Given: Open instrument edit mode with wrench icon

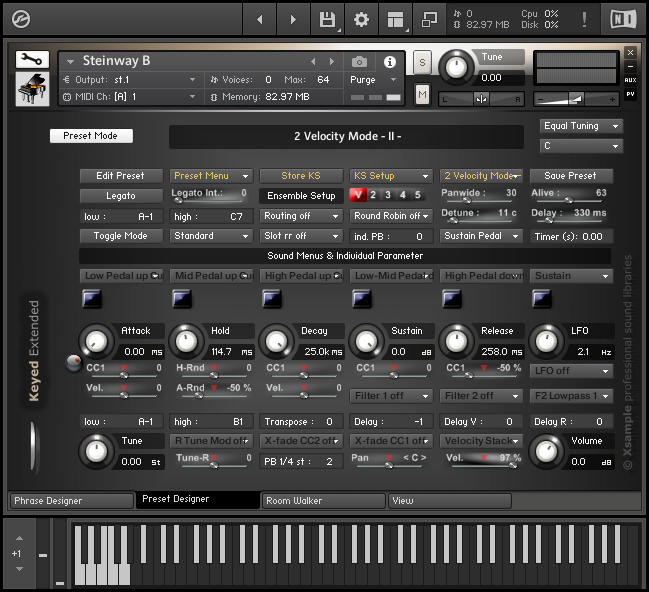Looking at the screenshot, I should point(32,60).
